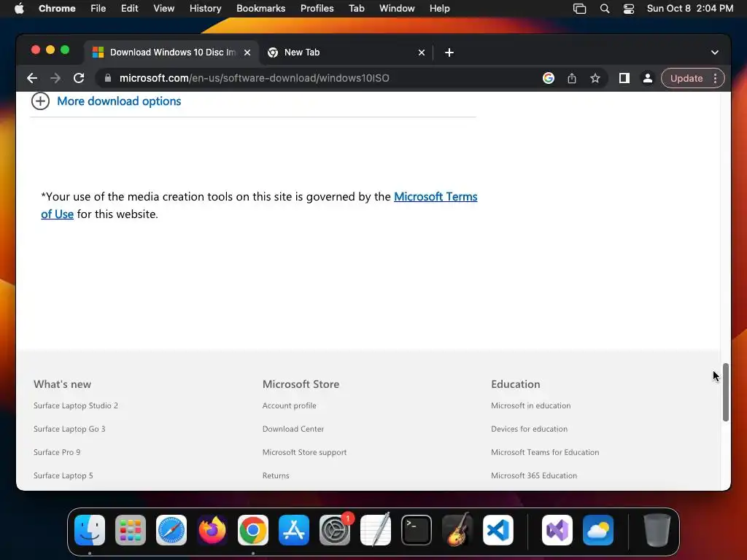
Task: Expand More download options
Action: [x=106, y=101]
